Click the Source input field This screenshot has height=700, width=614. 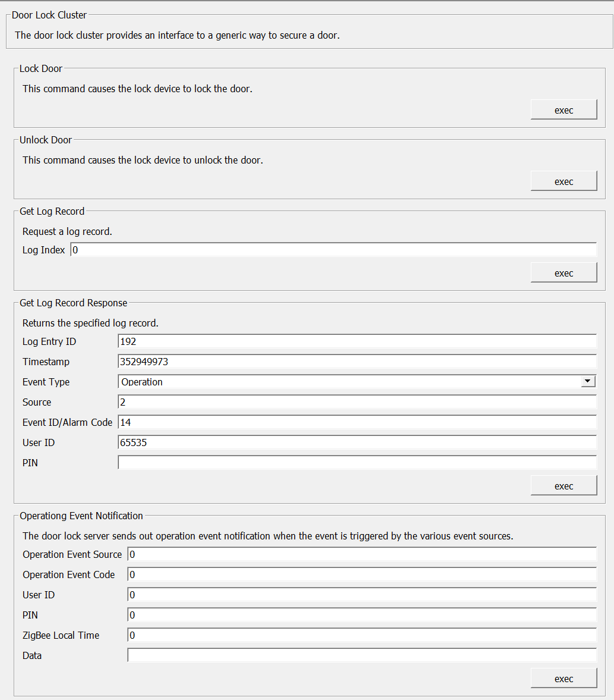357,402
